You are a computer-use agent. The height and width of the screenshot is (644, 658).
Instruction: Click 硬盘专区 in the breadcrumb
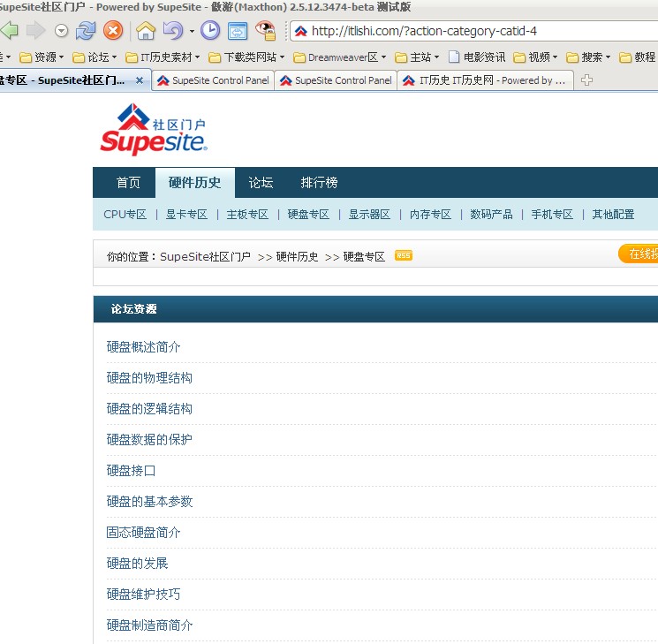tap(364, 256)
